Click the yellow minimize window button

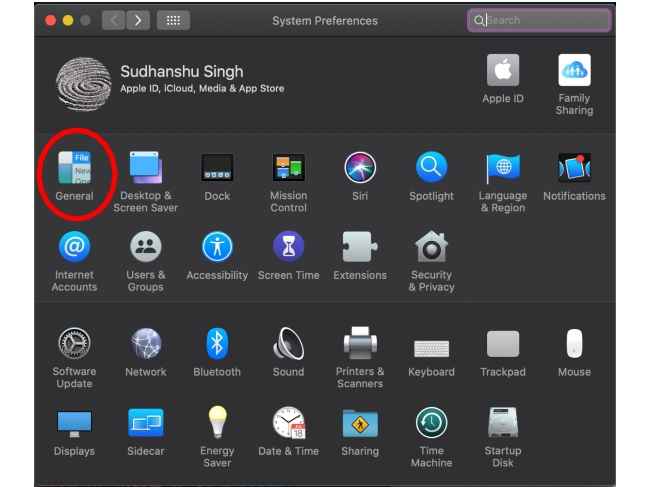[68, 20]
